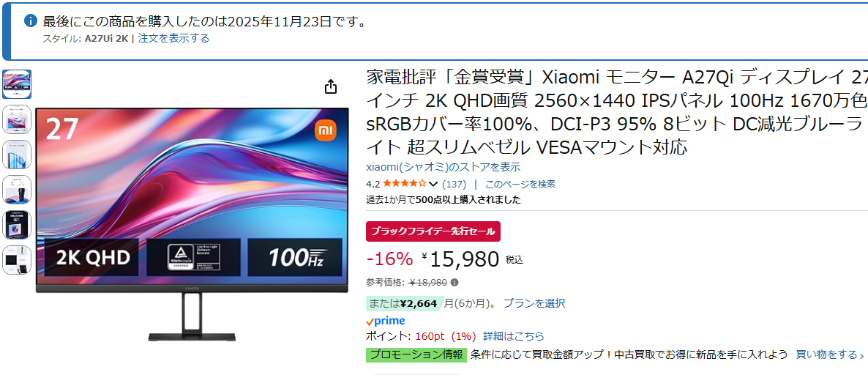Show the sixth thumbnail image
This screenshot has width=868, height=375.
17,259
